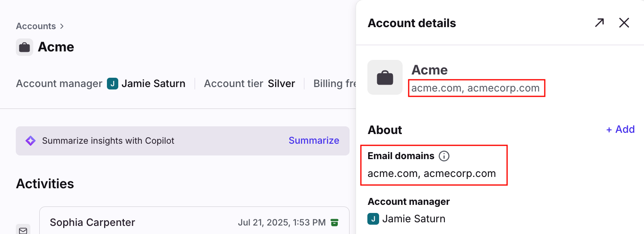The height and width of the screenshot is (234, 644).
Task: Go back to Accounts breadcrumb
Action: [36, 26]
